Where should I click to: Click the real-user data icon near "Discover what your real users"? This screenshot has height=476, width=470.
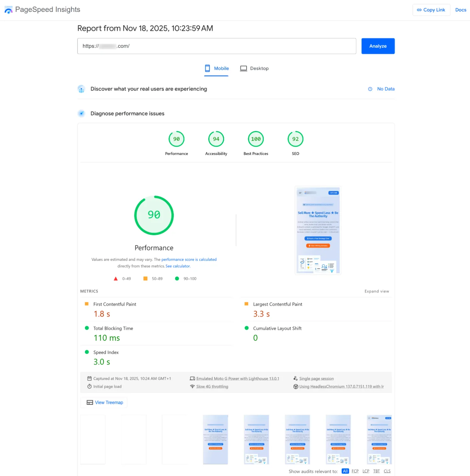[81, 89]
